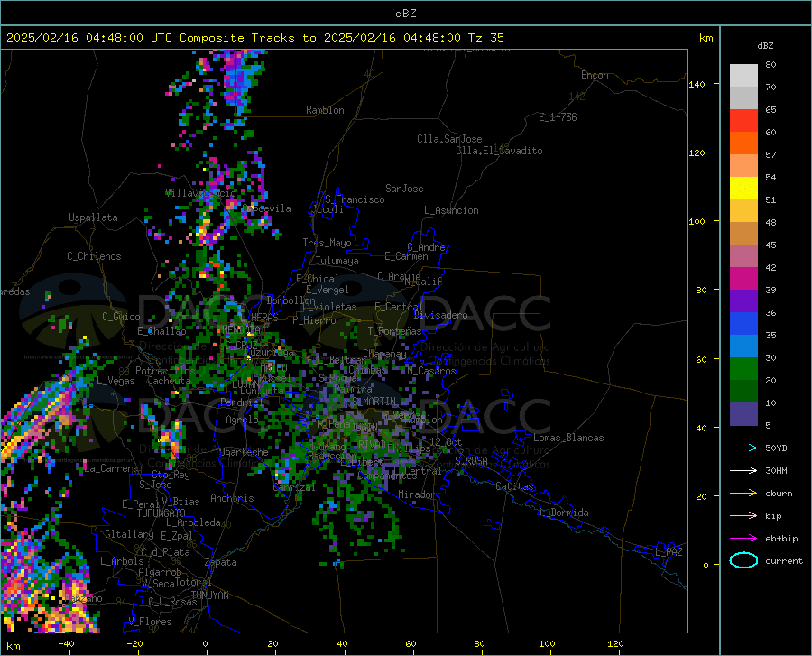Click the C_Guido label
812x656 pixels.
click(121, 317)
